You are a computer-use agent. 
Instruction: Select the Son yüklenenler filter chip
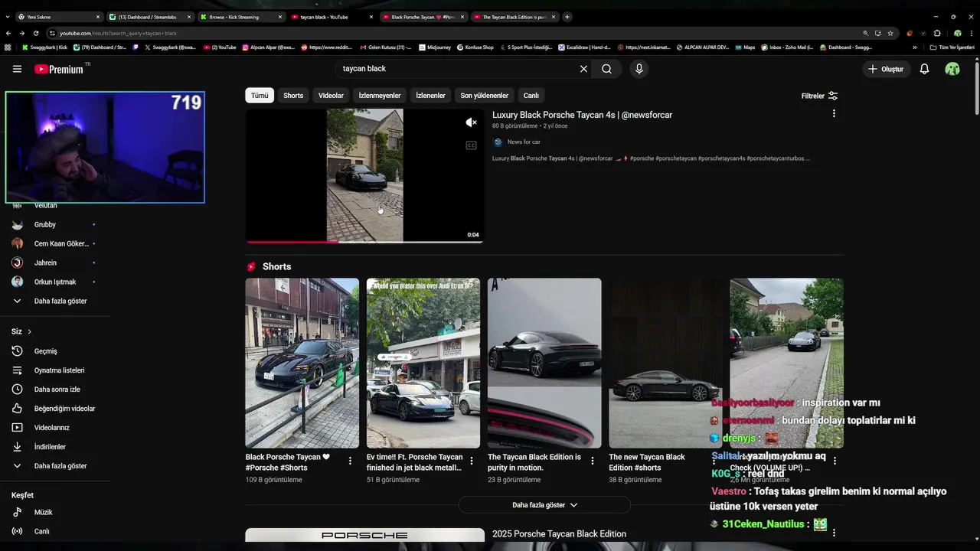pyautogui.click(x=484, y=96)
